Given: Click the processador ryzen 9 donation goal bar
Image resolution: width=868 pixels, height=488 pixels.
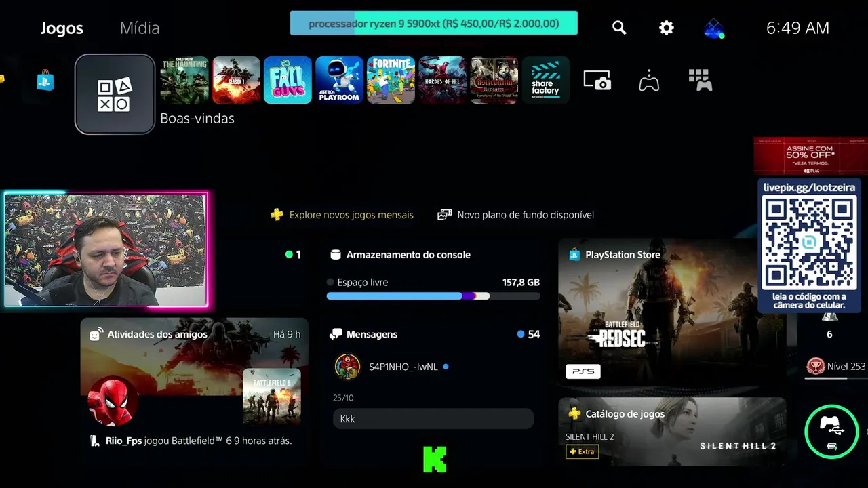Looking at the screenshot, I should coord(434,23).
